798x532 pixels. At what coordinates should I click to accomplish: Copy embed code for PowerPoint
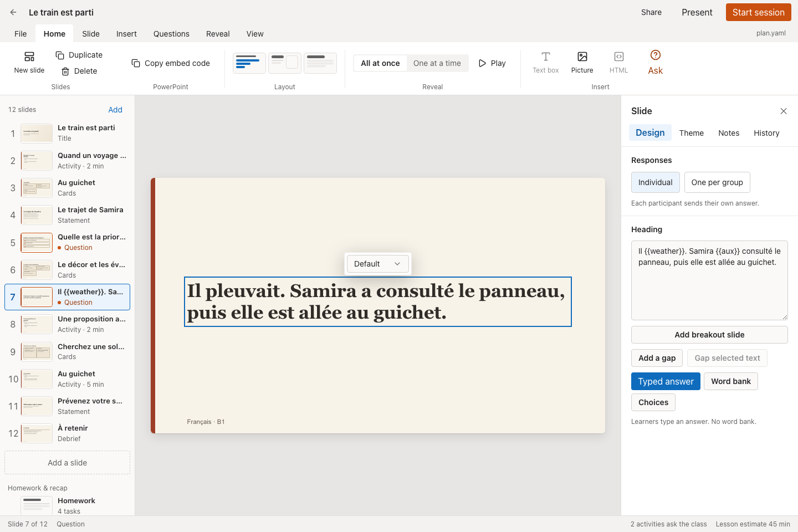point(171,63)
